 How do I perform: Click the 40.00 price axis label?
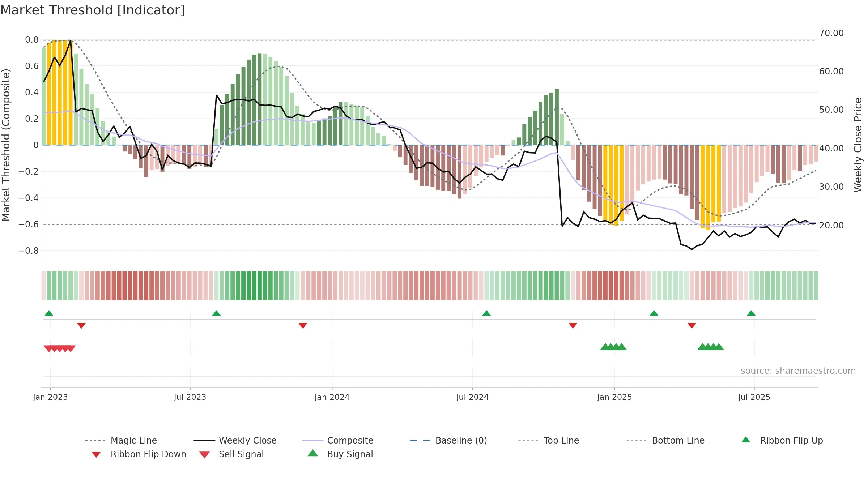pos(831,149)
